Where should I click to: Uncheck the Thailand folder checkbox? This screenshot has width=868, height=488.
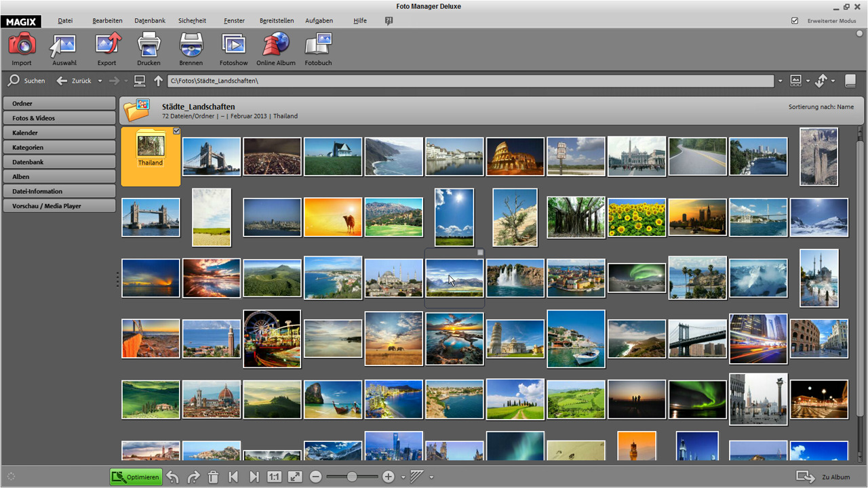point(176,131)
